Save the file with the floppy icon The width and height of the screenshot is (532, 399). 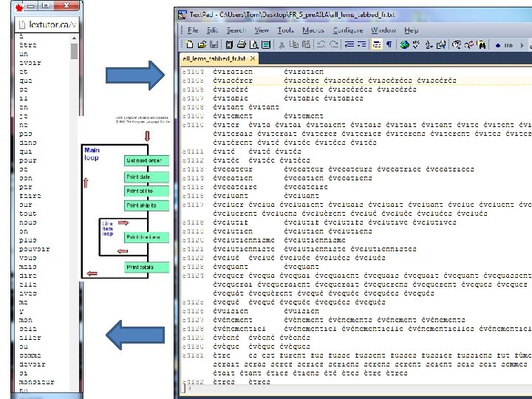(x=214, y=44)
